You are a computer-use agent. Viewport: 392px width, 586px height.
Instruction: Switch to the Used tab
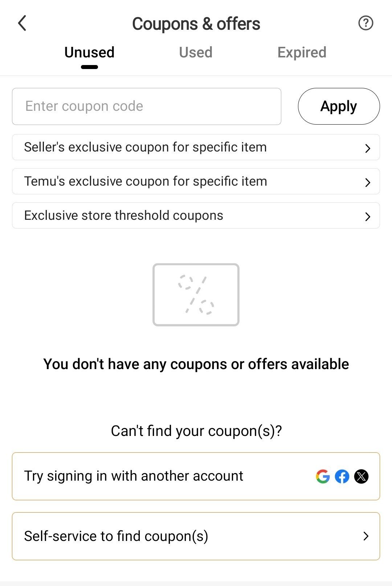click(x=196, y=53)
